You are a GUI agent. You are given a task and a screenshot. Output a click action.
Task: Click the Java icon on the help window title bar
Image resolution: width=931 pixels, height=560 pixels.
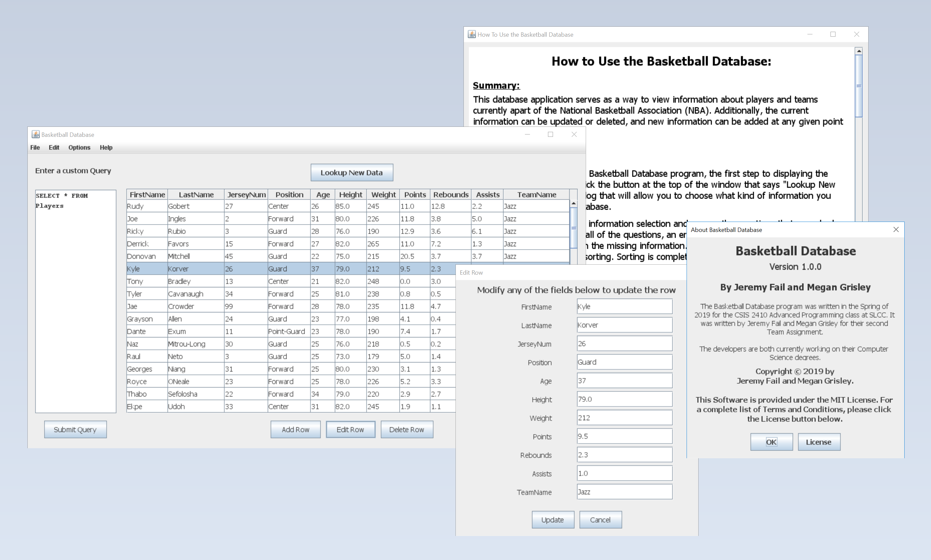(x=472, y=34)
